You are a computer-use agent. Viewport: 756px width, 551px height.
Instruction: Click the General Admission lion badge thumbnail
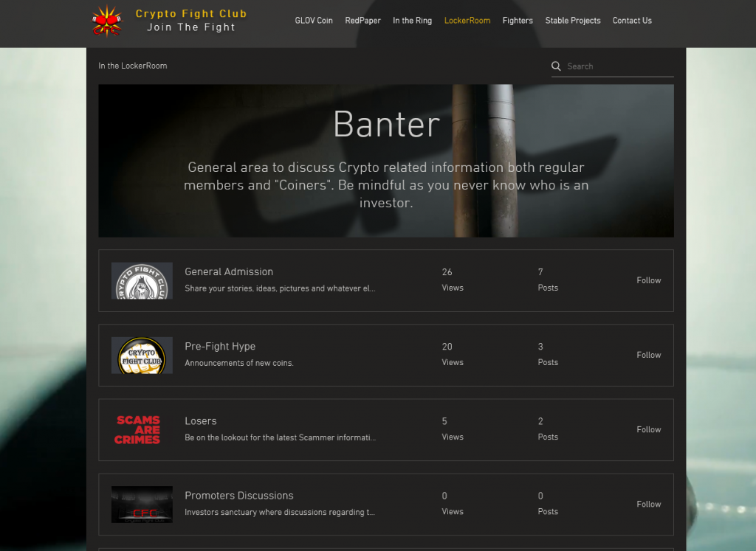coord(142,281)
